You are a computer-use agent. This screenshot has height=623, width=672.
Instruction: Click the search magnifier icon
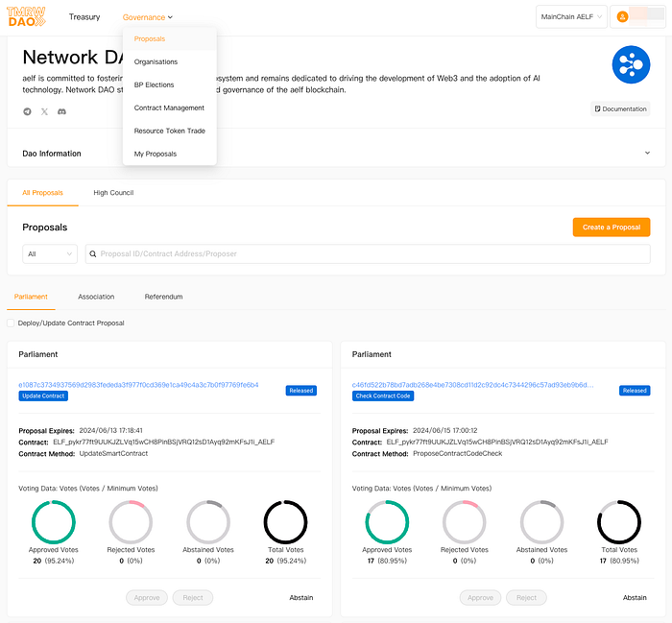(92, 254)
